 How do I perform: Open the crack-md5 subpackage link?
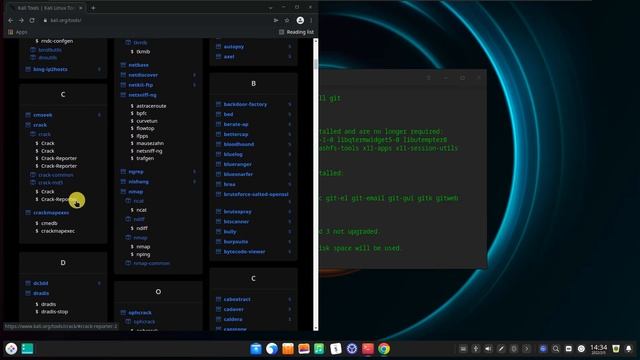pyautogui.click(x=50, y=182)
